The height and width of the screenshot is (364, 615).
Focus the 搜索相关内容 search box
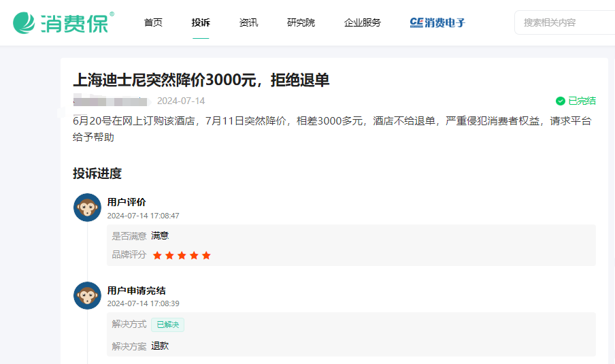tap(565, 22)
